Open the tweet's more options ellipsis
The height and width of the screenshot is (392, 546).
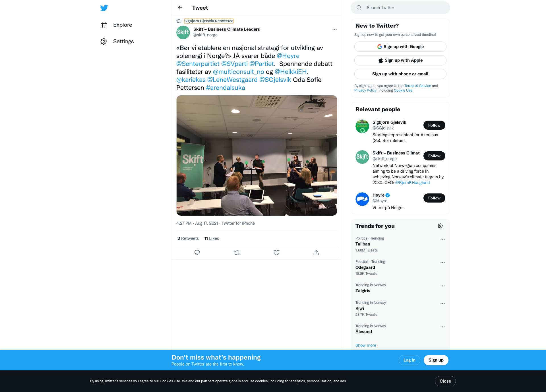tap(334, 29)
